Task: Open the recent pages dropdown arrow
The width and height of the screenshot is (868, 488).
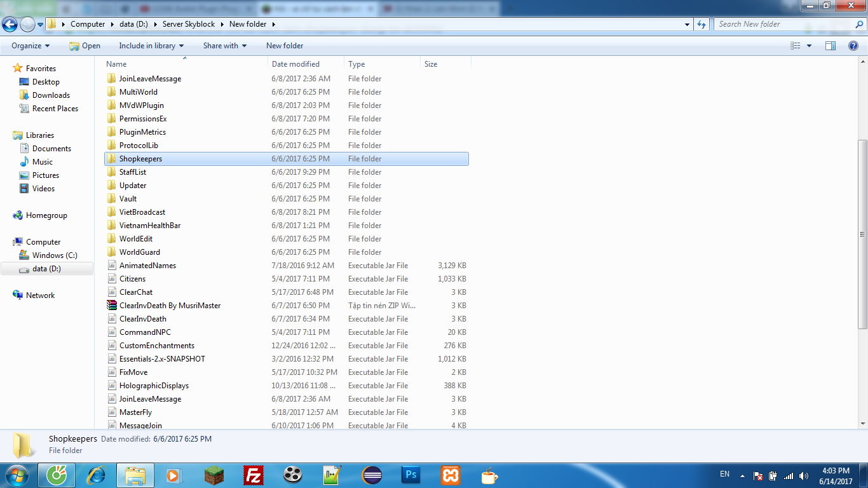Action: pyautogui.click(x=41, y=24)
